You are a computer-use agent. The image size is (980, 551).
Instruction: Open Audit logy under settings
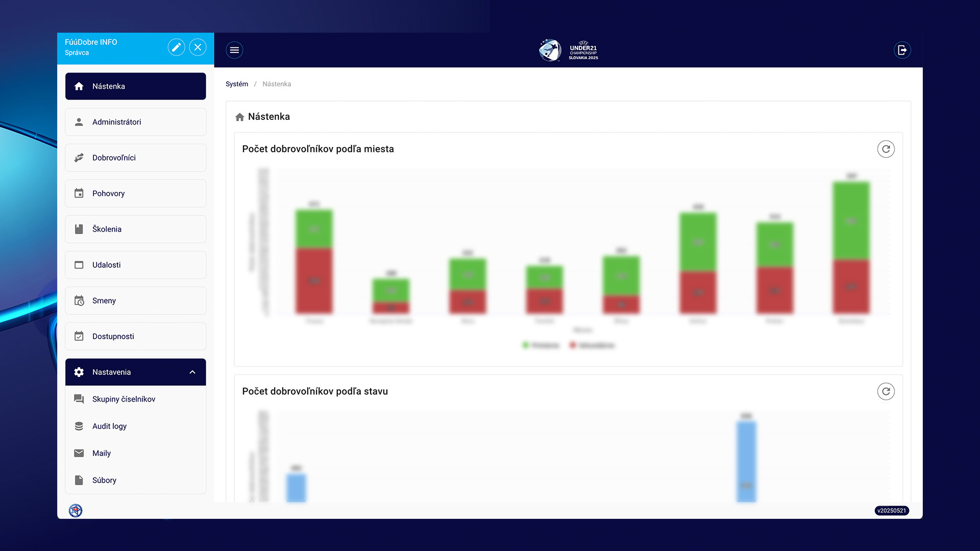coord(109,426)
